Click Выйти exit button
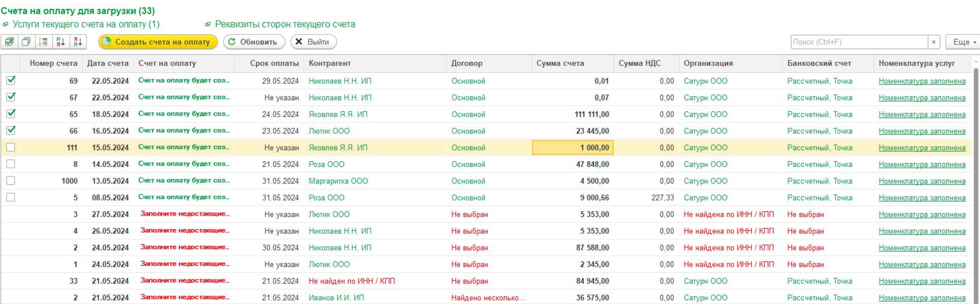 [x=313, y=42]
